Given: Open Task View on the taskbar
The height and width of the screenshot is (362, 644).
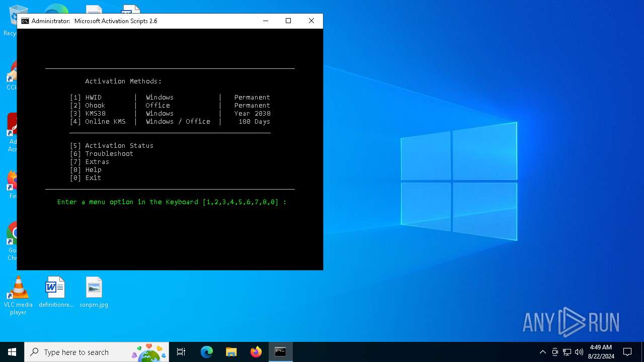Looking at the screenshot, I should click(181, 352).
